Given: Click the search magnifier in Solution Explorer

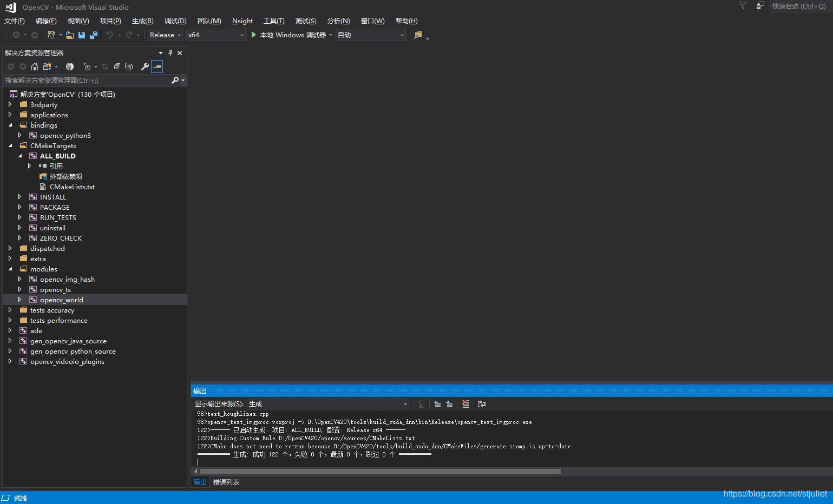Looking at the screenshot, I should 175,80.
